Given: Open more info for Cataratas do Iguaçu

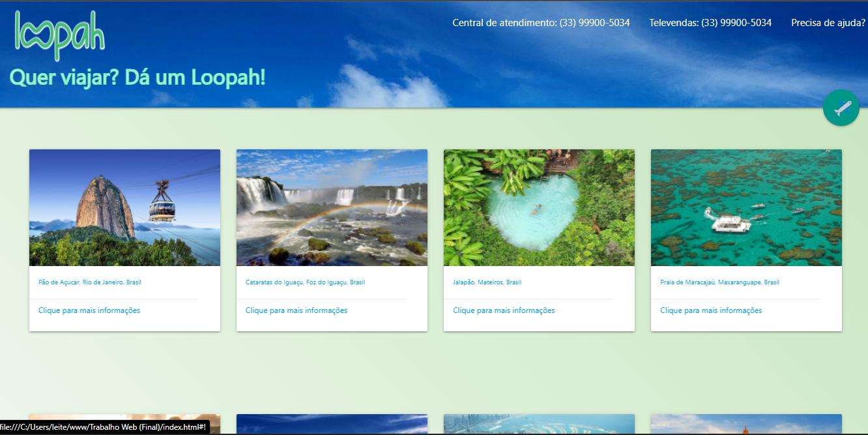Looking at the screenshot, I should click(x=297, y=310).
